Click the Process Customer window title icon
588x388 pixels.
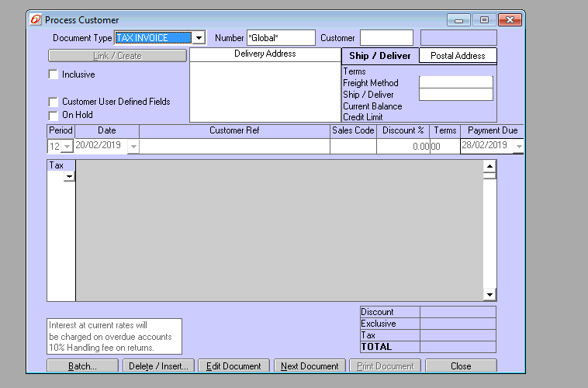[36, 19]
